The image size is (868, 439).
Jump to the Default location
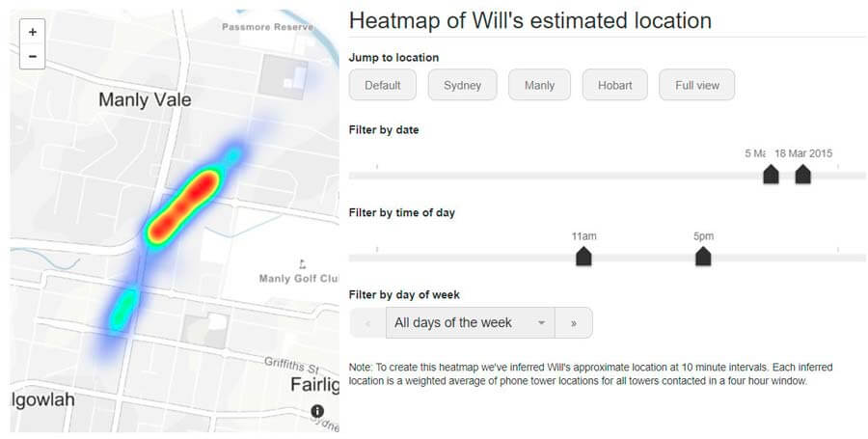pos(382,85)
